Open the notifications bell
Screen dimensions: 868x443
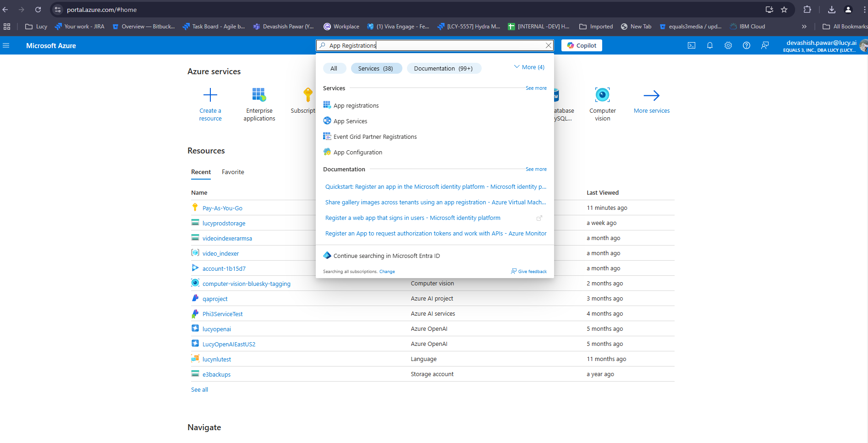710,45
